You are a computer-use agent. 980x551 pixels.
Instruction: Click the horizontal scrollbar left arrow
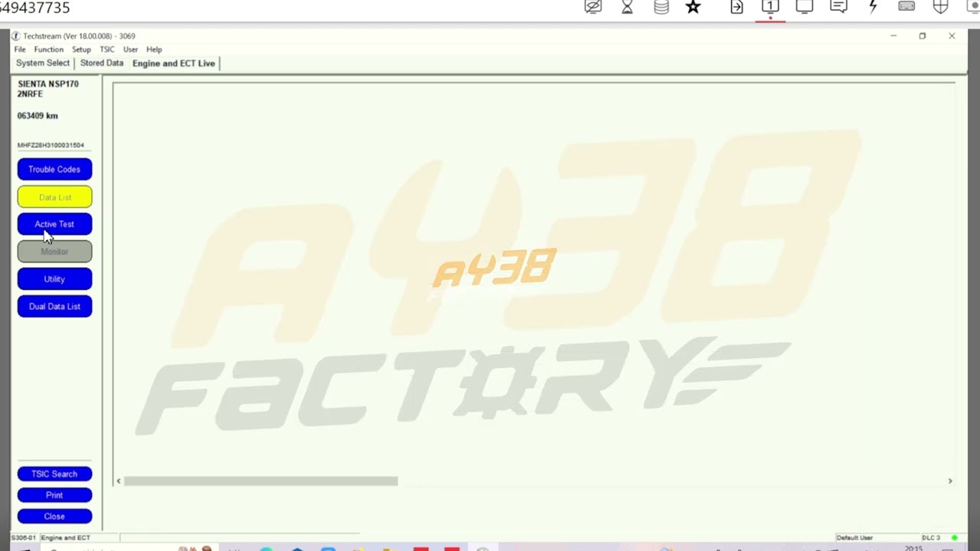coord(118,481)
